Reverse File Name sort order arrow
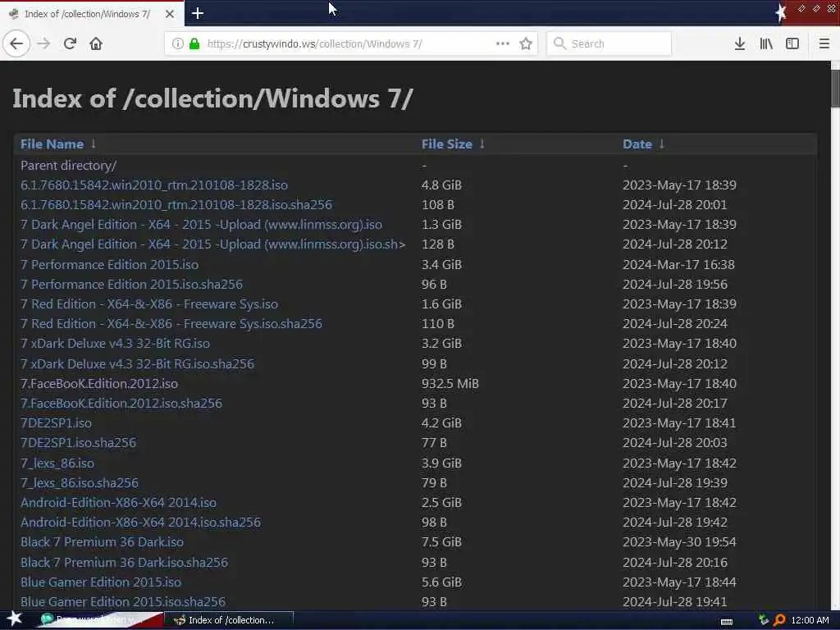Image resolution: width=840 pixels, height=630 pixels. click(x=94, y=144)
